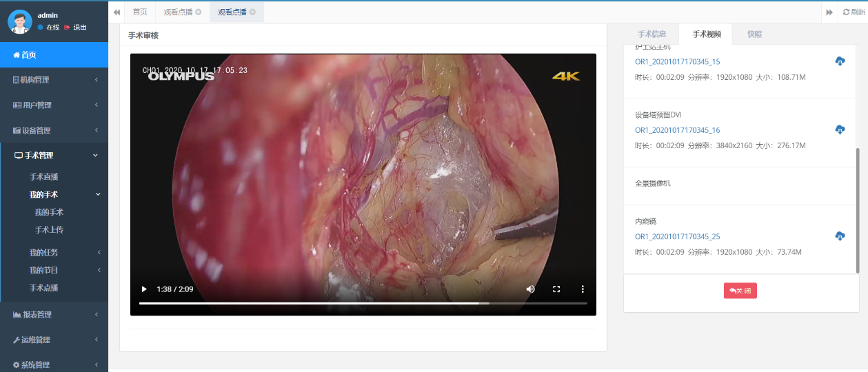Click the admin avatar picture

(x=20, y=21)
